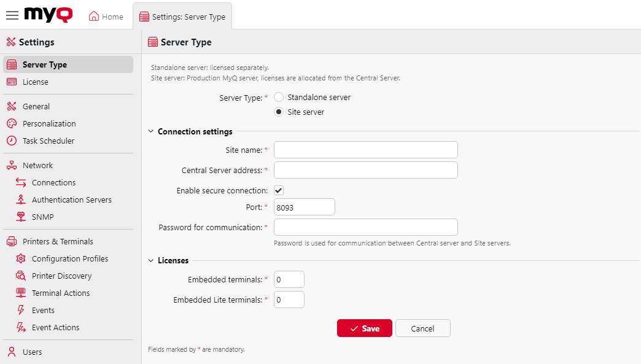Collapse the Licenses section
Screen dimensions: 641x364
(x=150, y=260)
